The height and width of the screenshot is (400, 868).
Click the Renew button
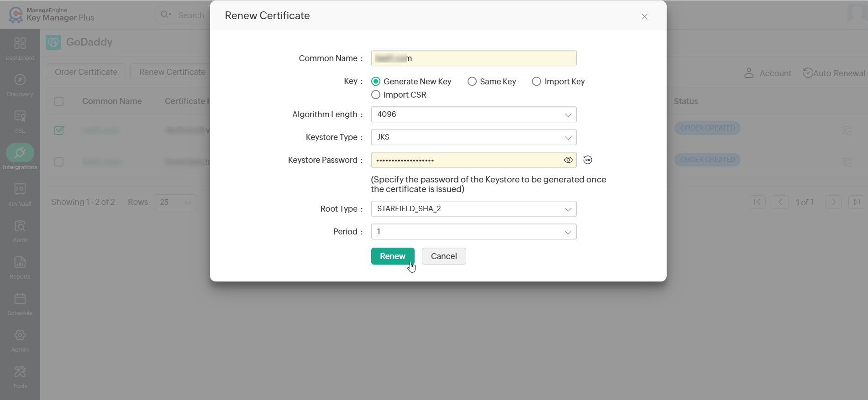point(393,256)
